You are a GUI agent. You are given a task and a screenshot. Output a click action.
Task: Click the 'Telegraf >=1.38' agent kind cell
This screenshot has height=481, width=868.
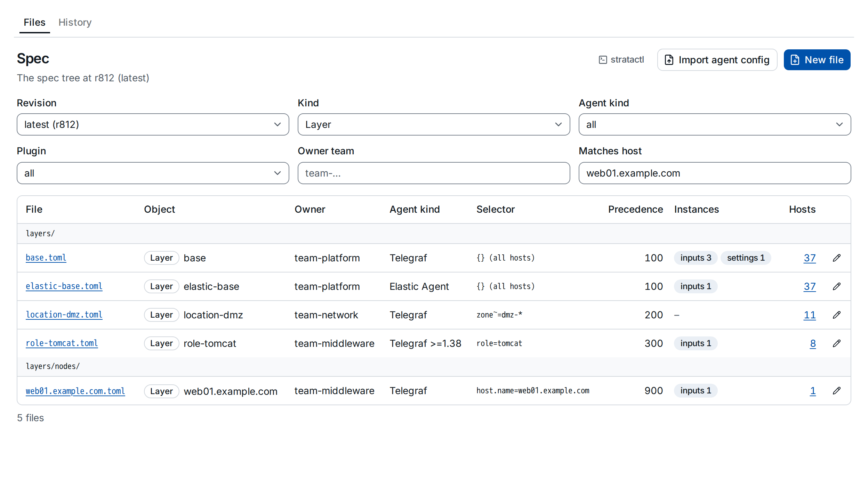tap(425, 343)
